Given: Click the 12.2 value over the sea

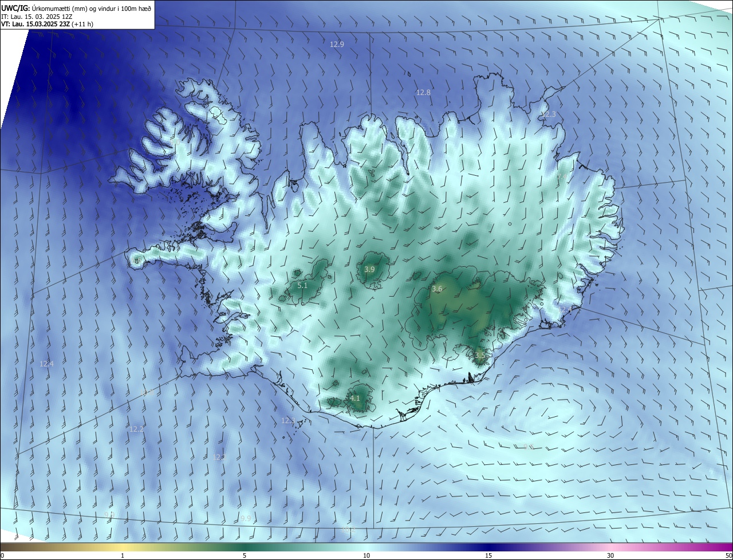Looking at the screenshot, I should coord(136,429).
